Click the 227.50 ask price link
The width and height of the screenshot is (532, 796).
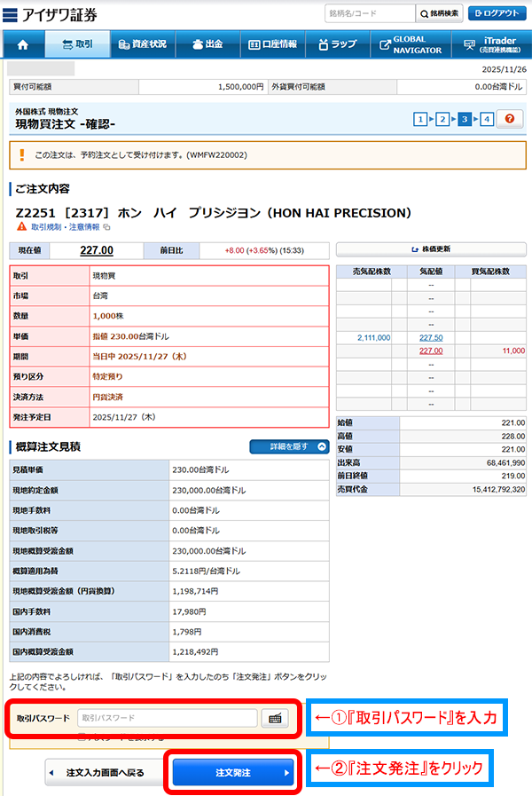[431, 337]
